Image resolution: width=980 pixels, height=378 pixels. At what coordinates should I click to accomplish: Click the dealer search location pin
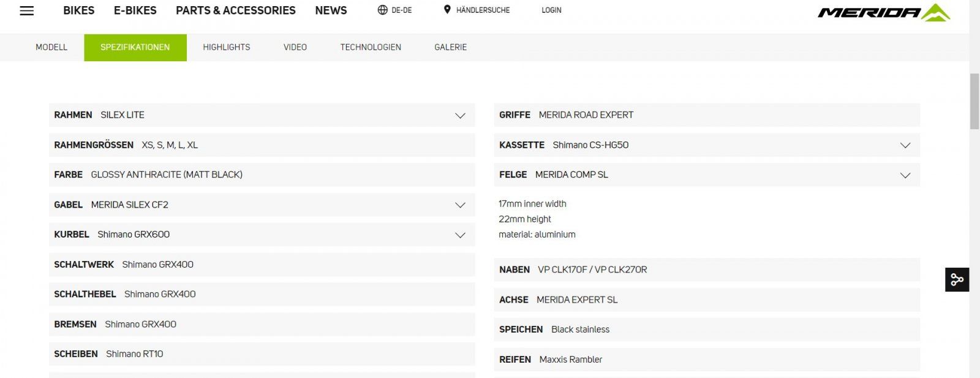tap(447, 10)
